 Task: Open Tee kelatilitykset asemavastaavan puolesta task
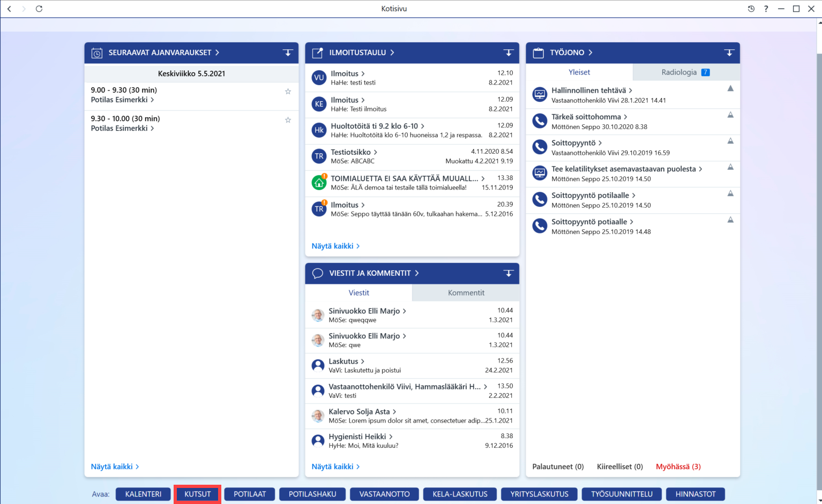[x=626, y=169]
